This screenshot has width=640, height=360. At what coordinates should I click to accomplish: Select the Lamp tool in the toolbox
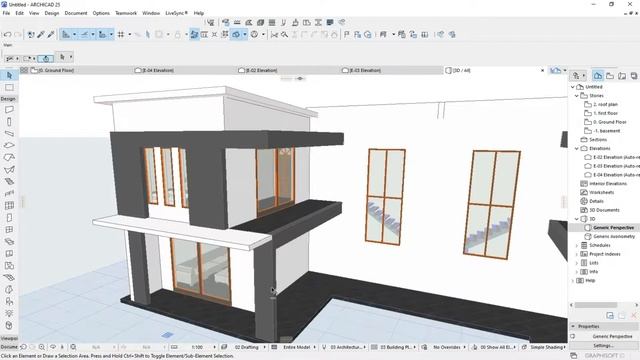(9, 313)
